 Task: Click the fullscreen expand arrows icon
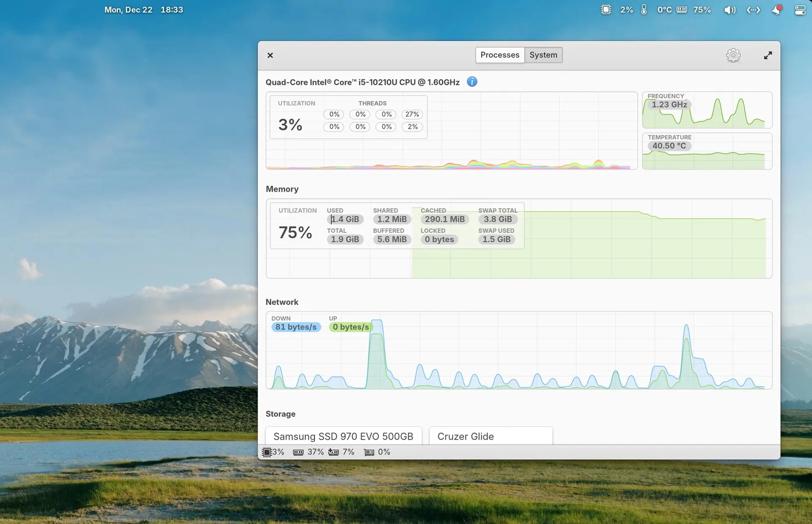[768, 55]
